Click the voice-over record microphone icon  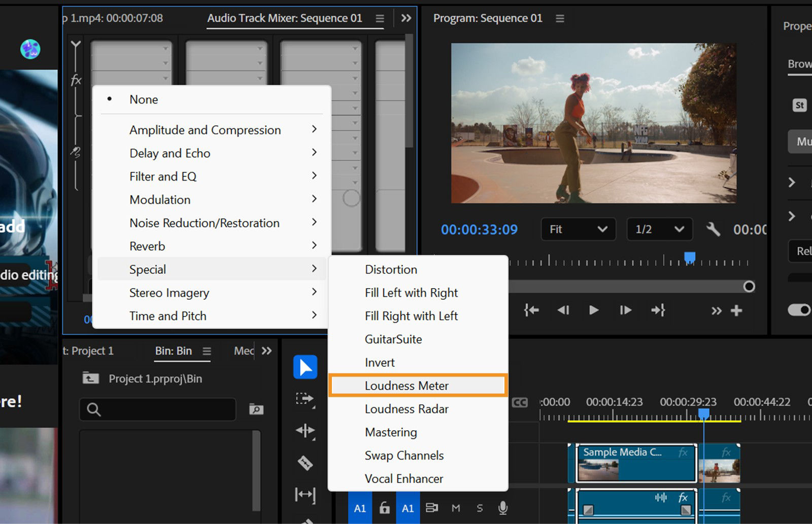pyautogui.click(x=502, y=508)
